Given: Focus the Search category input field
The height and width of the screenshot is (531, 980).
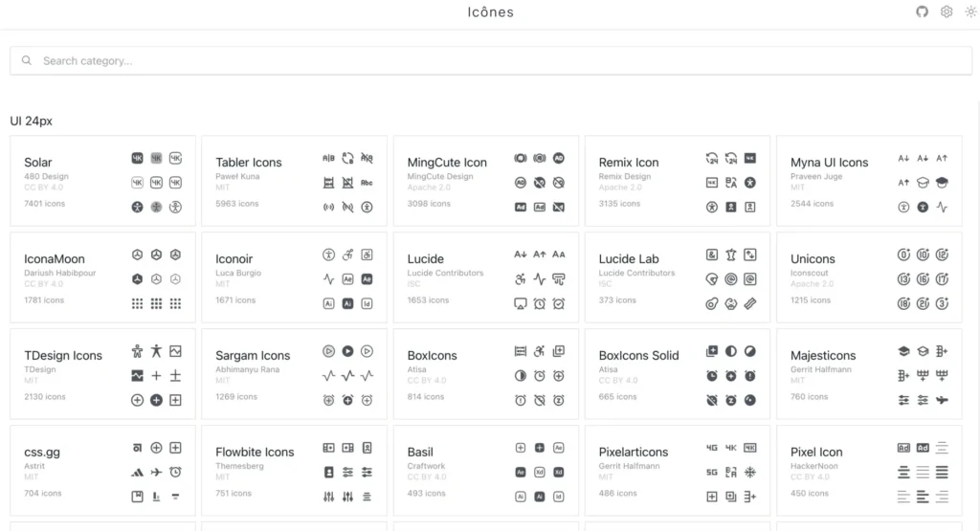Looking at the screenshot, I should click(491, 60).
